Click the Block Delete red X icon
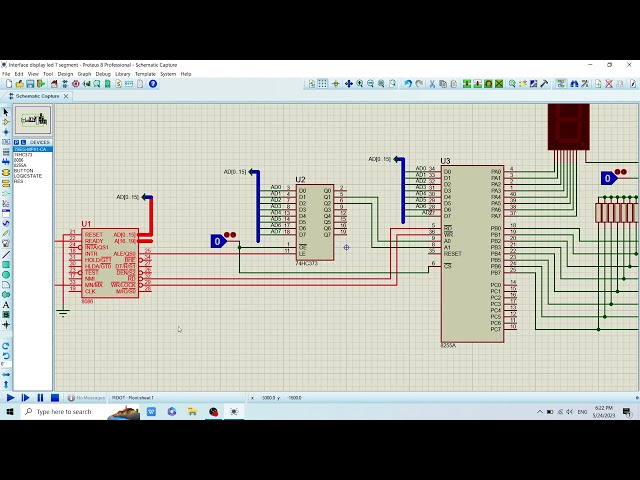The width and height of the screenshot is (640, 480). click(499, 84)
